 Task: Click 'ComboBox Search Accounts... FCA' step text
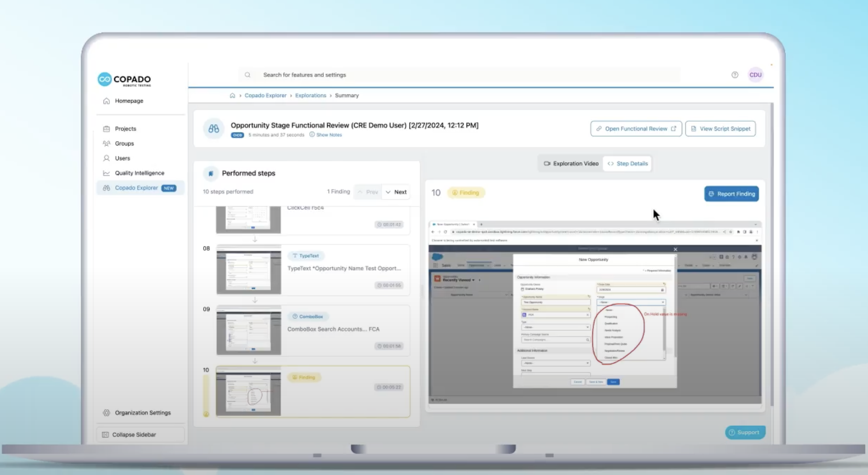333,329
